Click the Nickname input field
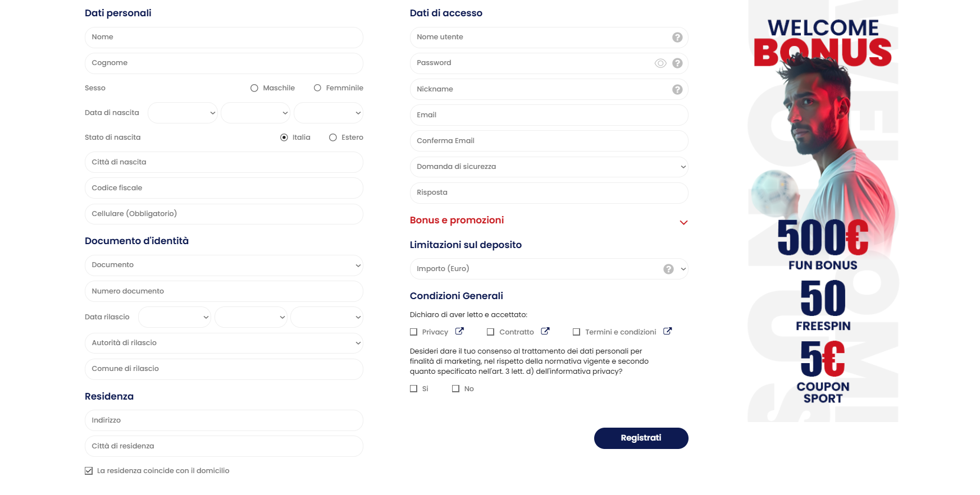This screenshot has height=495, width=980. 549,89
